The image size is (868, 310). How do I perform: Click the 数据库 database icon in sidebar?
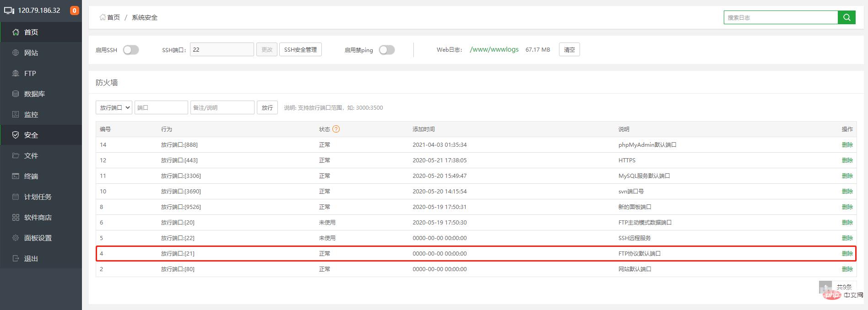[16, 94]
